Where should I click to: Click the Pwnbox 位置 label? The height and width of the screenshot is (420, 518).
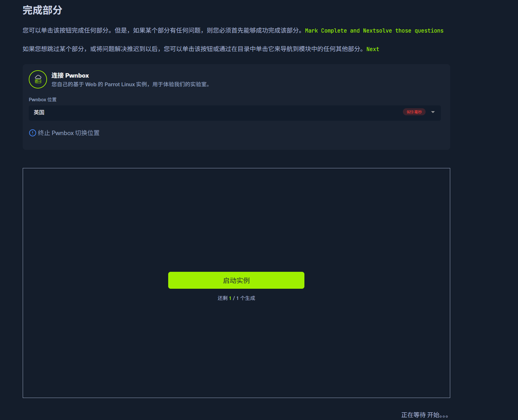pyautogui.click(x=43, y=100)
